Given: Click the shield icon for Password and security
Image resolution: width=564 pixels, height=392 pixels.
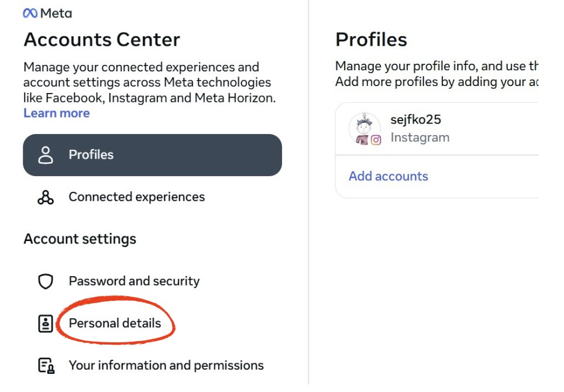Looking at the screenshot, I should tap(46, 281).
